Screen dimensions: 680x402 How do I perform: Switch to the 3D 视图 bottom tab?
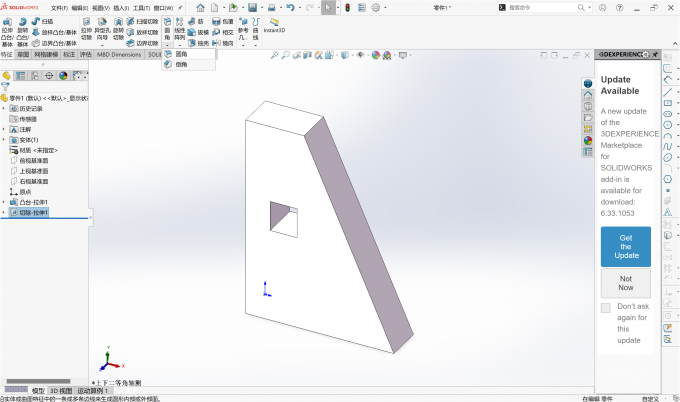pyautogui.click(x=60, y=391)
